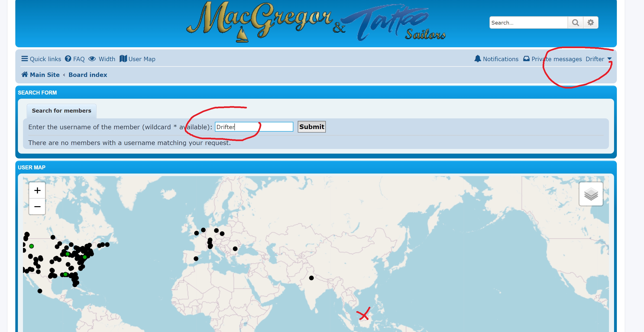Screen dimensions: 644x332
Task: Select the Search for members tab
Action: click(61, 111)
